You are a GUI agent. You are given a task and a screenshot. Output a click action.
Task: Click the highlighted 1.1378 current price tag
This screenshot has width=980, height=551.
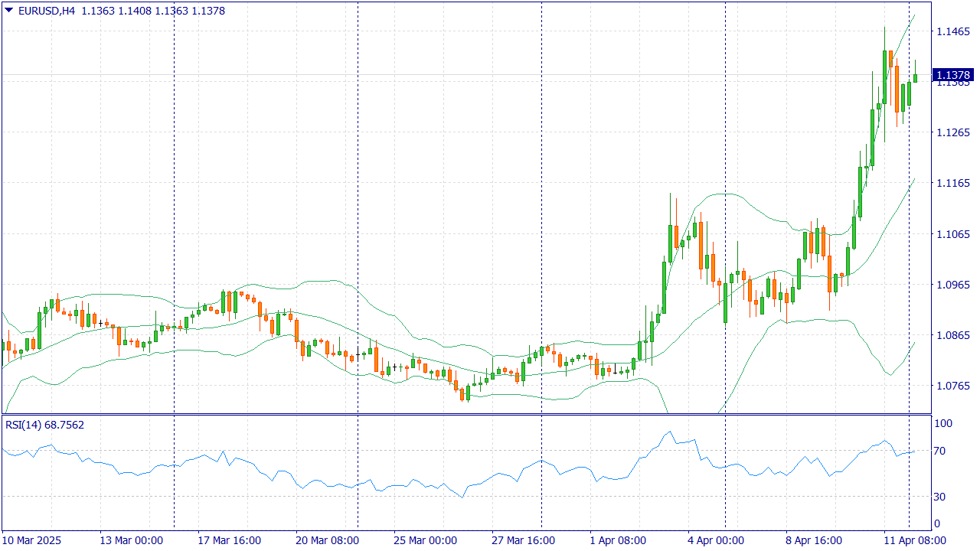(x=952, y=75)
